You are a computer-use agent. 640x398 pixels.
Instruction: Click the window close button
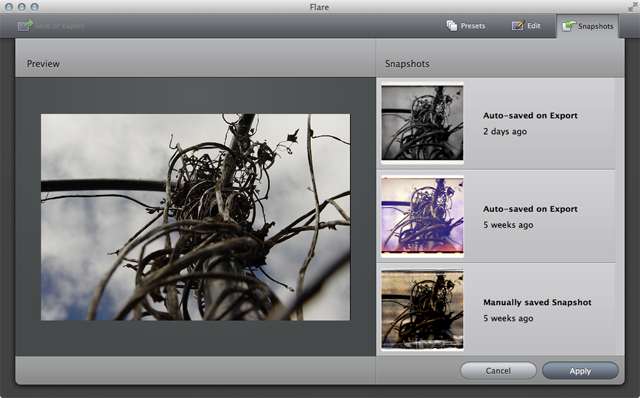coord(9,7)
